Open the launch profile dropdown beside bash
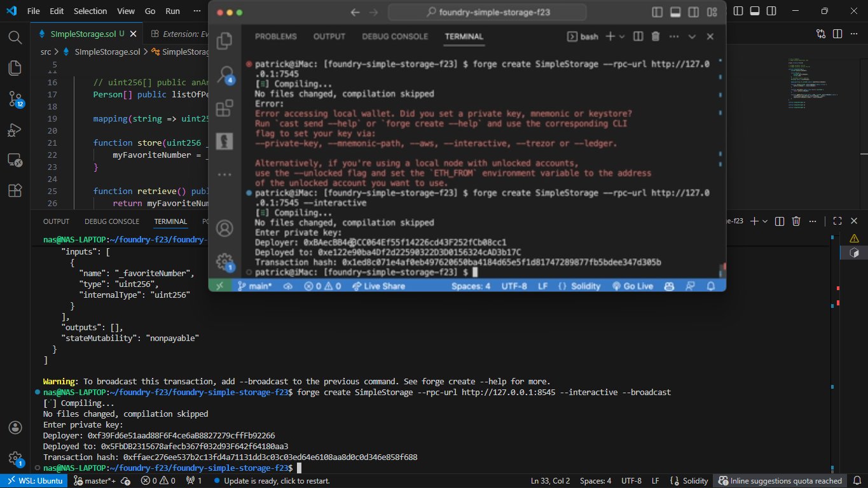The image size is (868, 488). (x=622, y=37)
